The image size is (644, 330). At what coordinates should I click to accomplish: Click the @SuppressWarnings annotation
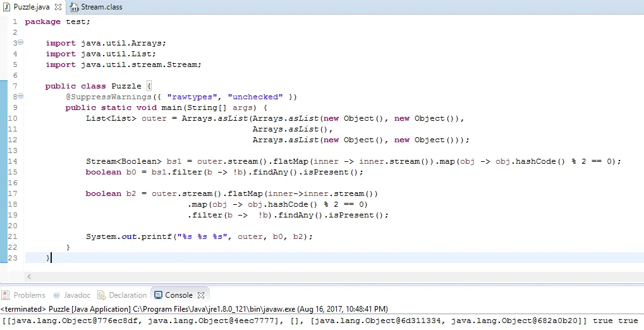109,97
